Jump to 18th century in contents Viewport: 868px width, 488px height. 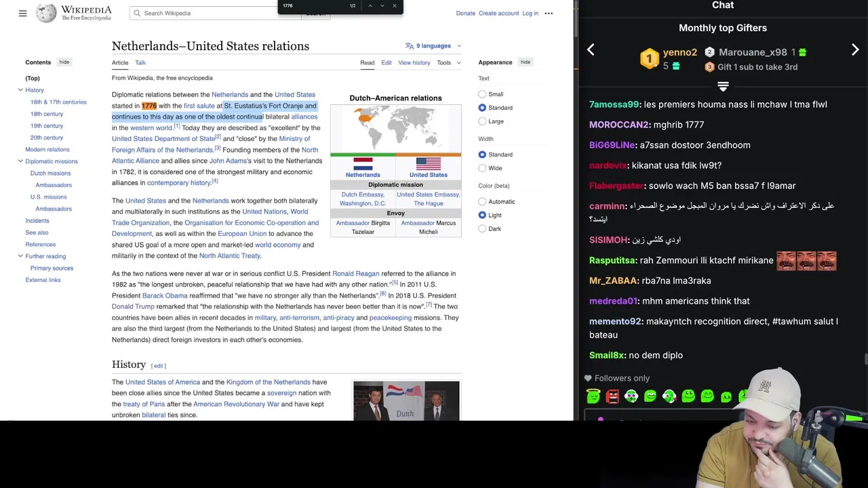pos(47,114)
